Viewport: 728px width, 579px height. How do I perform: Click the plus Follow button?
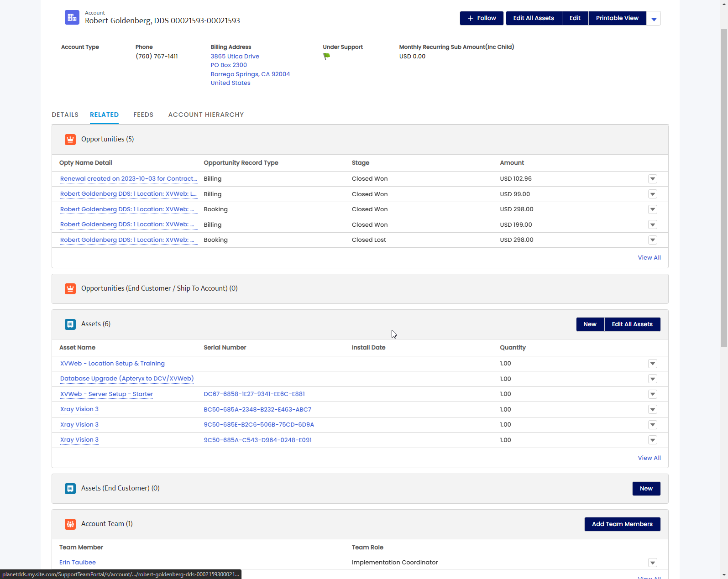pos(482,18)
